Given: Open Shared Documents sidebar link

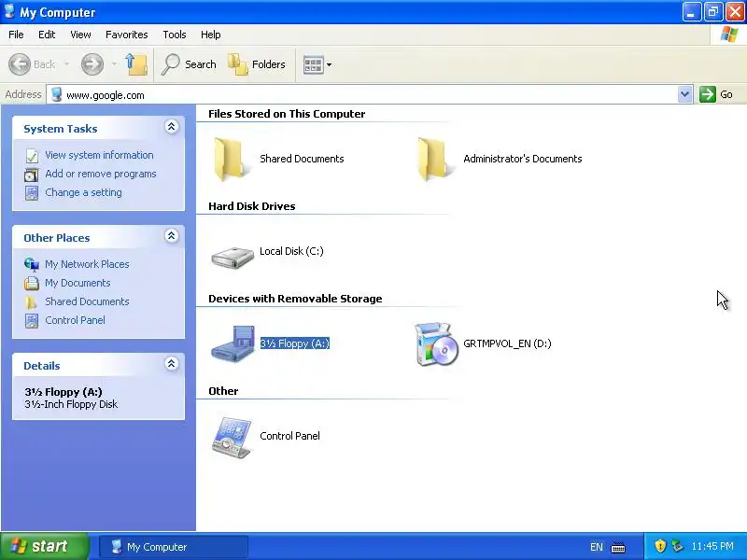Looking at the screenshot, I should [87, 301].
